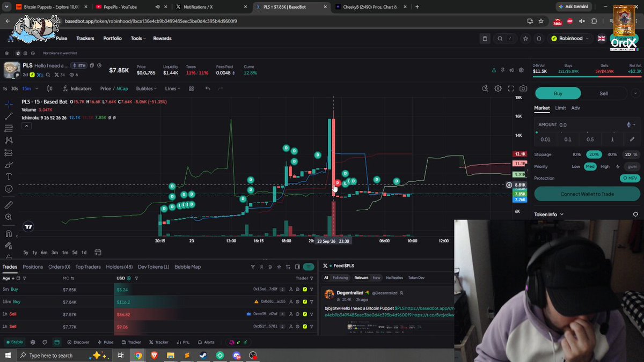Filter feed by No Replies
644x362 pixels.
point(394,278)
